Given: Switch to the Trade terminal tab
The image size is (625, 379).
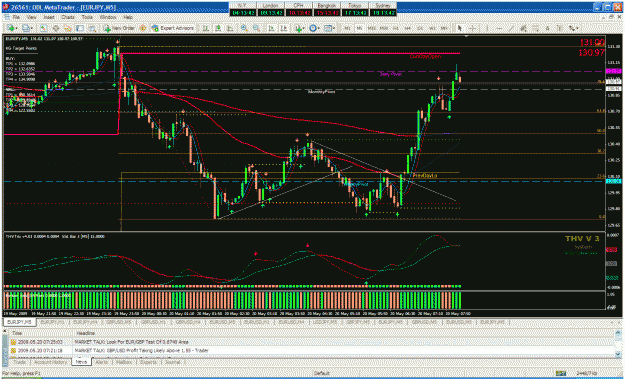Looking at the screenshot, I should point(20,362).
